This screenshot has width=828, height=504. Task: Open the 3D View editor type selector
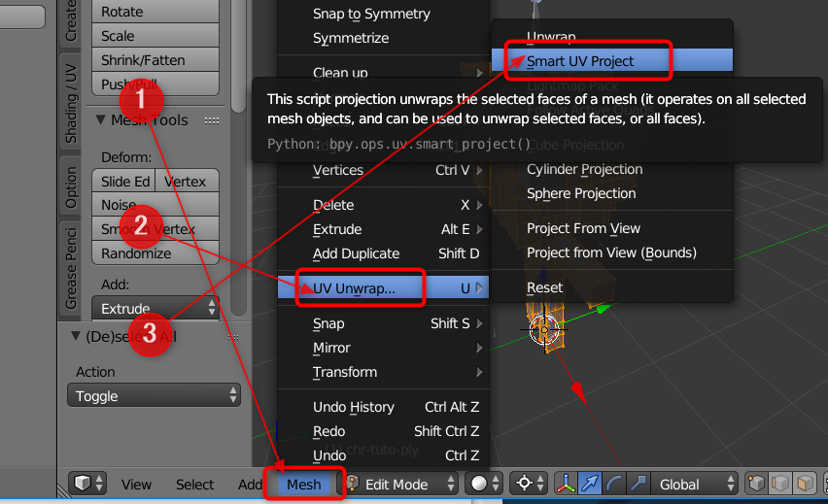pos(88,483)
